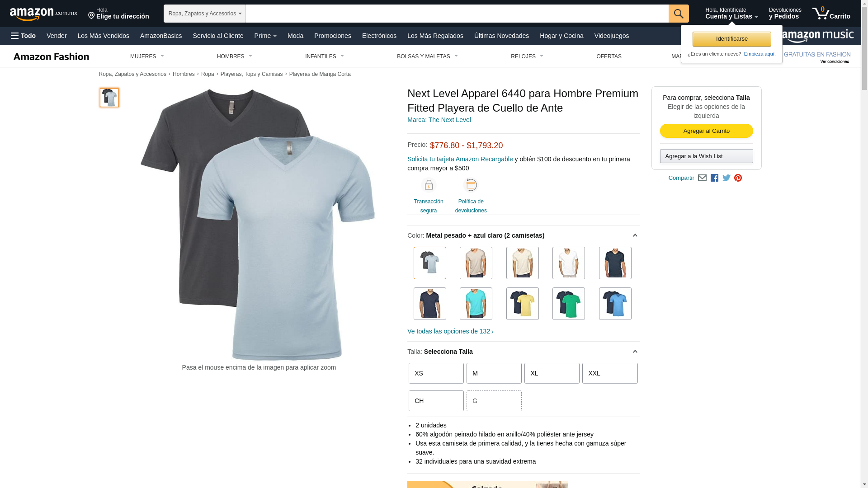Open the Todo hamburger menu
Screen dimensions: 868x488
[23, 36]
